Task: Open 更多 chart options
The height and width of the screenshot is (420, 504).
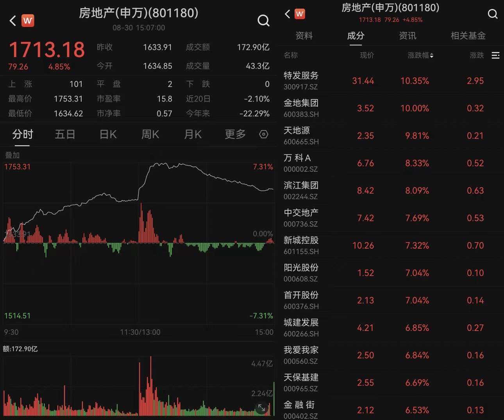Action: (235, 134)
